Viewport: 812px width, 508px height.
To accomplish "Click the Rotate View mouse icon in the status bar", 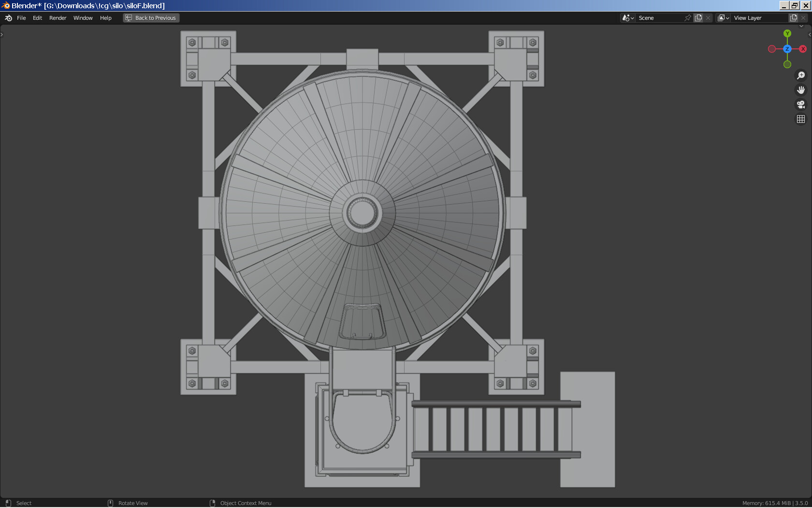I will click(x=111, y=503).
